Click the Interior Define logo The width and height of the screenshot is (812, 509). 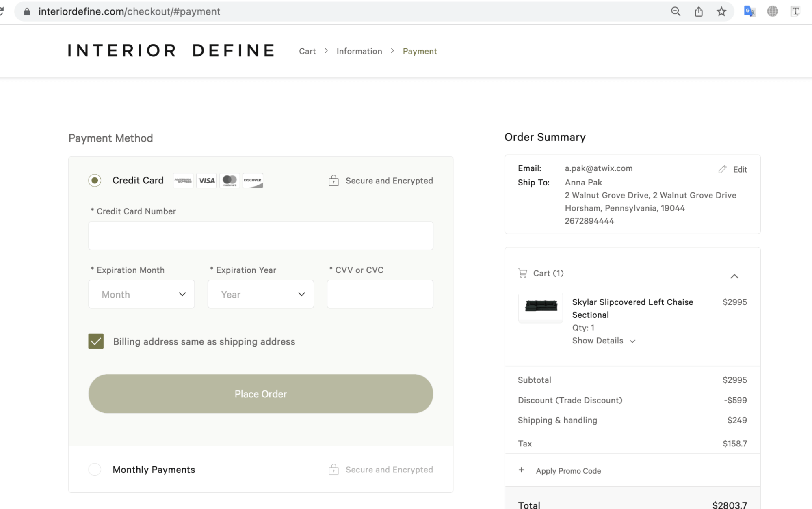[x=171, y=51]
